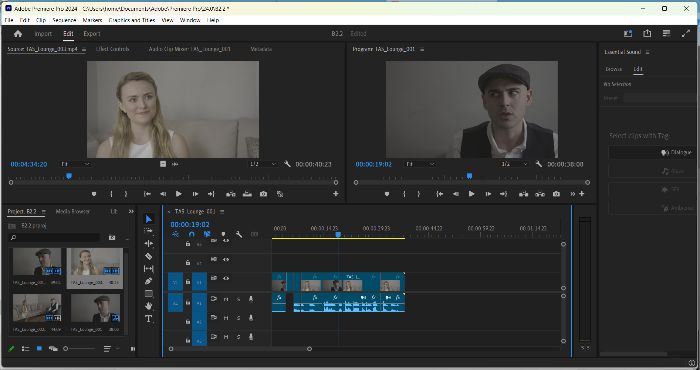Open Program monitor panel menu
This screenshot has height=370, width=700.
pos(422,49)
